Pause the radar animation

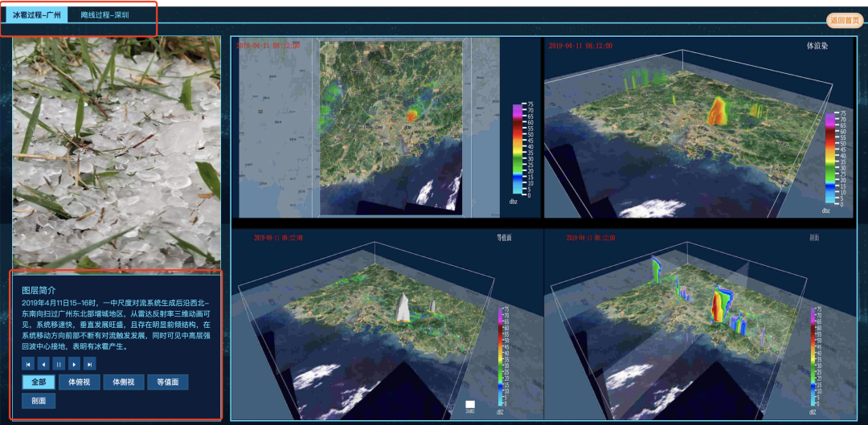(x=59, y=364)
